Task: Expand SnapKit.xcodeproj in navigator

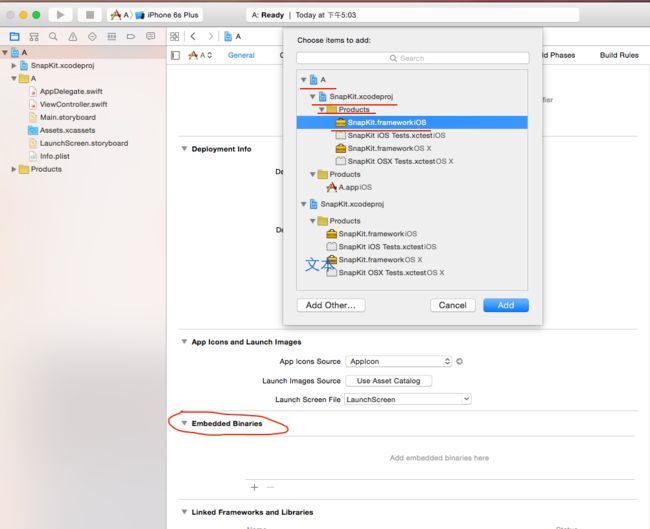Action: pyautogui.click(x=14, y=66)
